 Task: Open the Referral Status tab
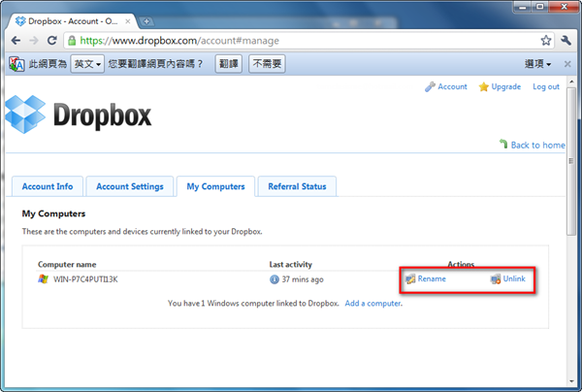[298, 186]
